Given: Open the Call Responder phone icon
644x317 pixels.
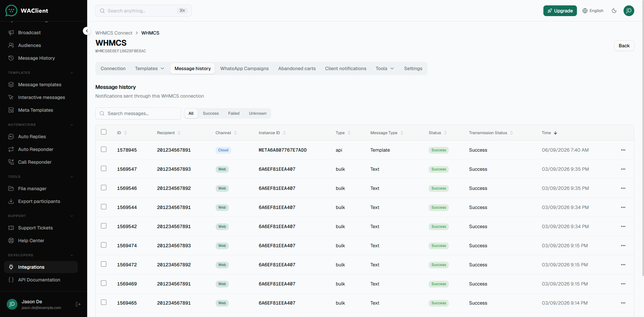Looking at the screenshot, I should (x=11, y=162).
